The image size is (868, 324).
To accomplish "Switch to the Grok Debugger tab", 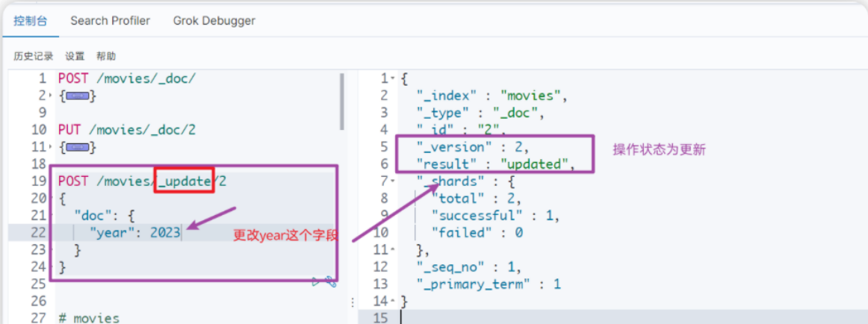I will coord(214,21).
